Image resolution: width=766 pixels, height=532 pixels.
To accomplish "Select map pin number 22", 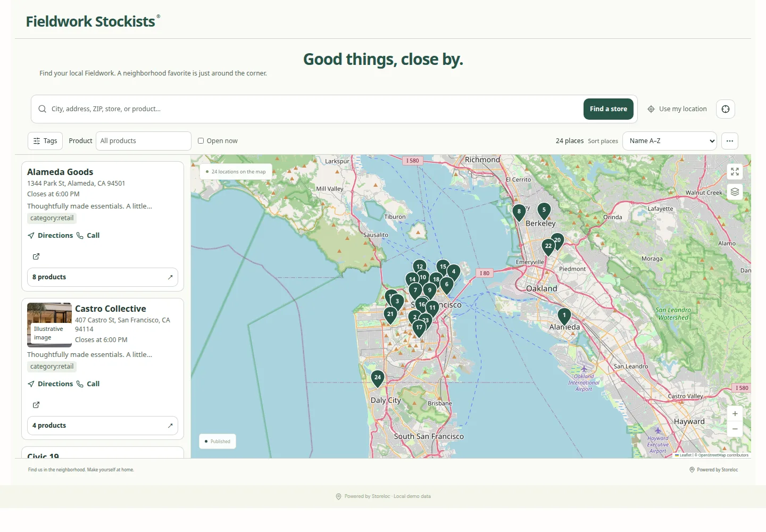I will [x=548, y=246].
